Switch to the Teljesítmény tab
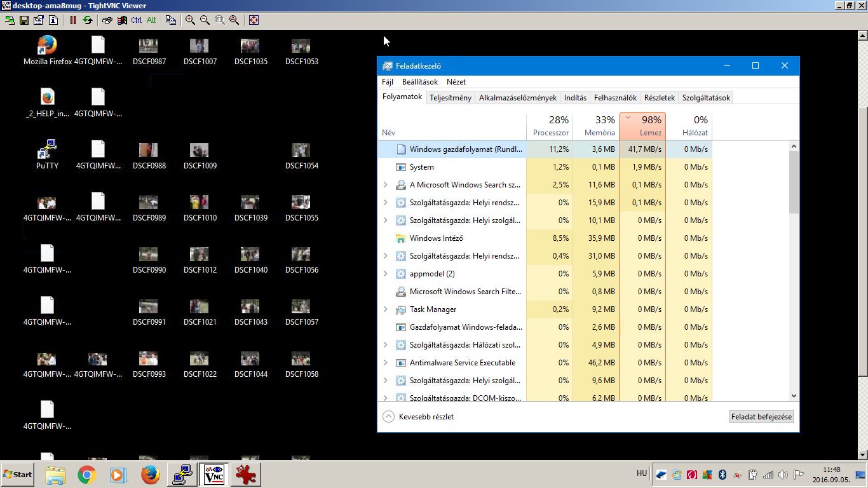This screenshot has width=868, height=488. (450, 98)
